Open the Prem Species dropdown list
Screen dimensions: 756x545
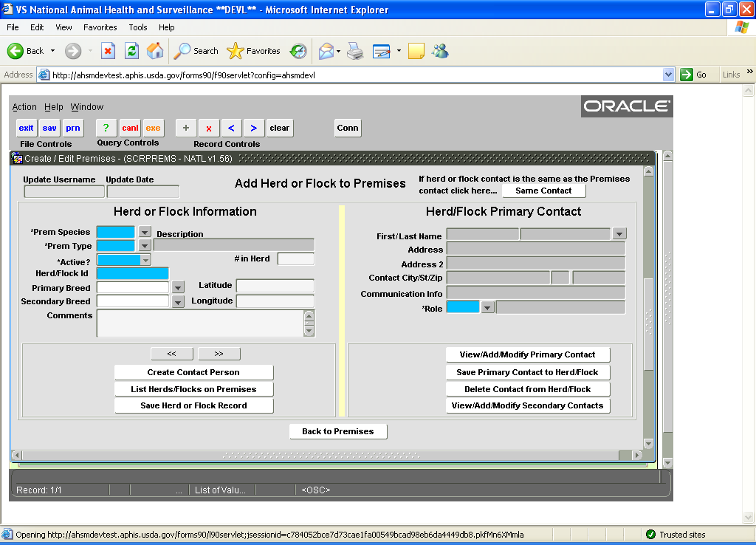(x=145, y=232)
